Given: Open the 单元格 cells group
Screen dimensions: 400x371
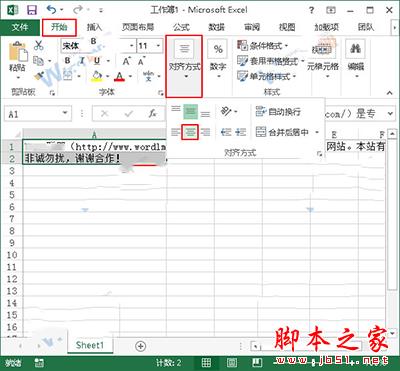Looking at the screenshot, I should tap(323, 59).
